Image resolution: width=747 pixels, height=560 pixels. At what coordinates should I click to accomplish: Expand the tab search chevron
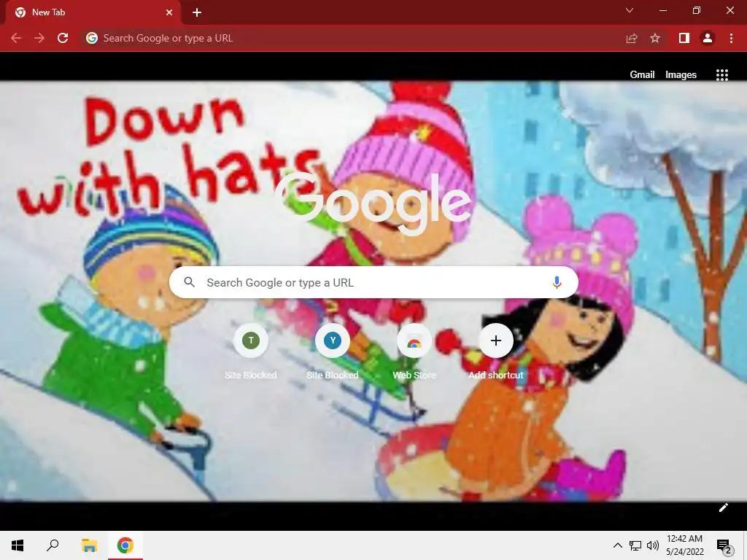[x=630, y=10]
